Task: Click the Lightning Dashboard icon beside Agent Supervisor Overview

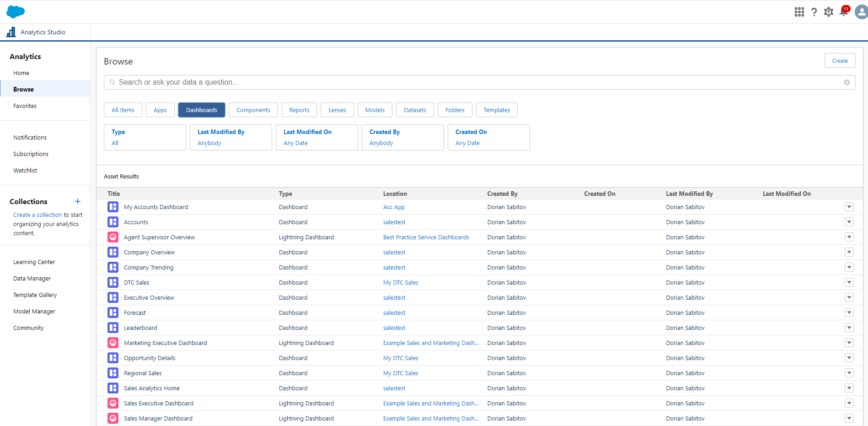Action: click(x=113, y=237)
